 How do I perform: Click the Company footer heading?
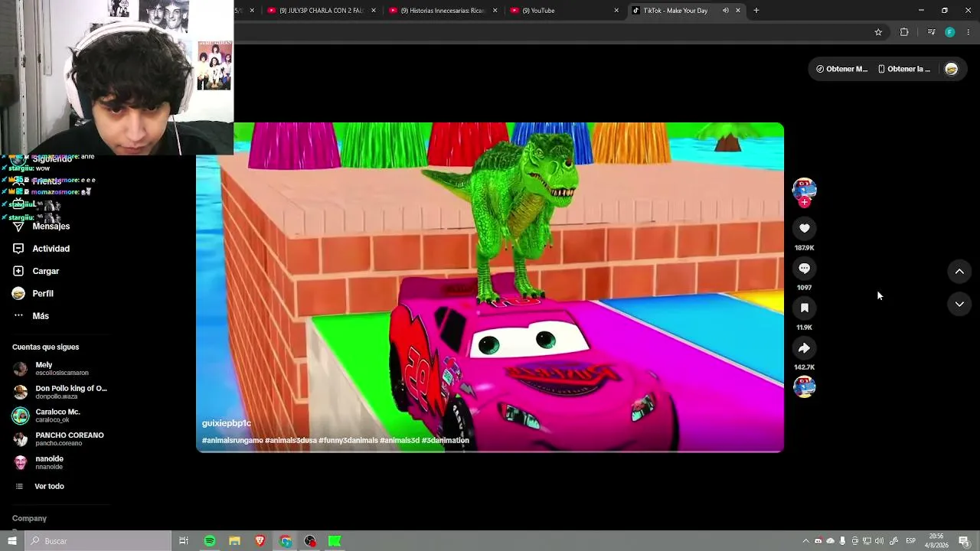pos(29,519)
